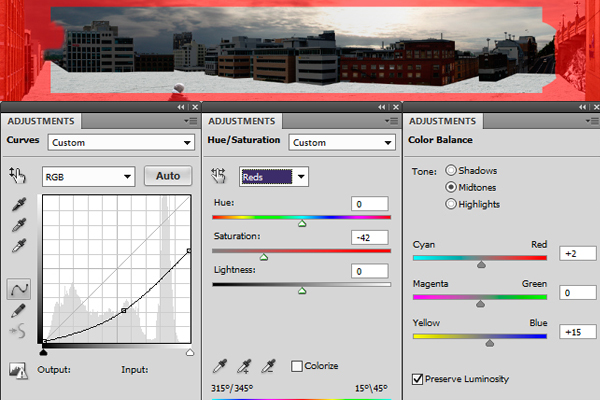Image resolution: width=600 pixels, height=400 pixels.
Task: Select the draw curve pencil tool
Action: 18,310
